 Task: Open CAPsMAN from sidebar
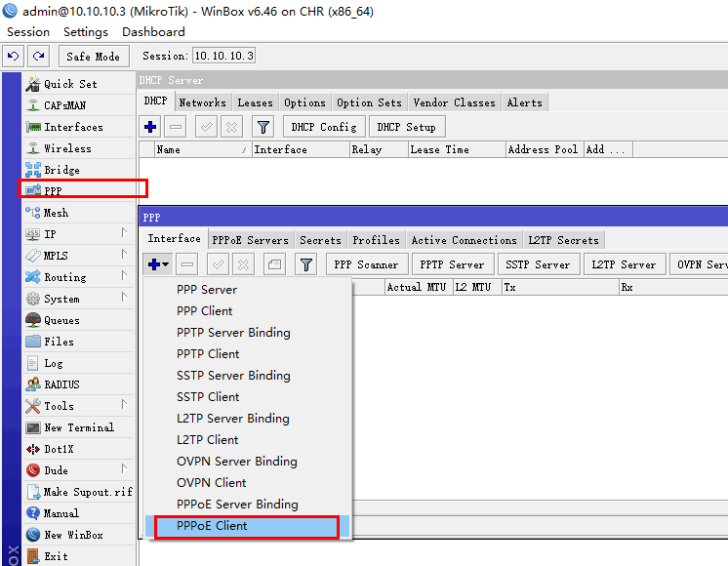click(78, 105)
